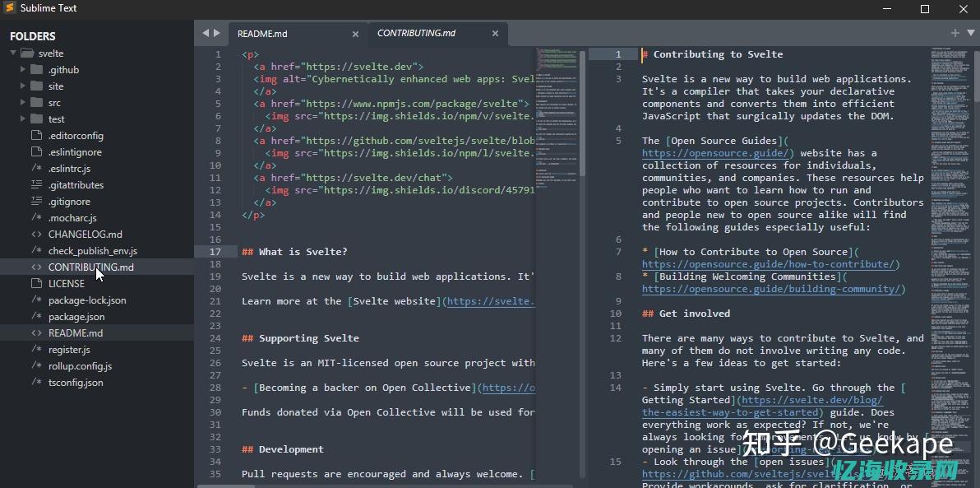Click the README.md markup icon in sidebar
The height and width of the screenshot is (488, 980).
36,332
